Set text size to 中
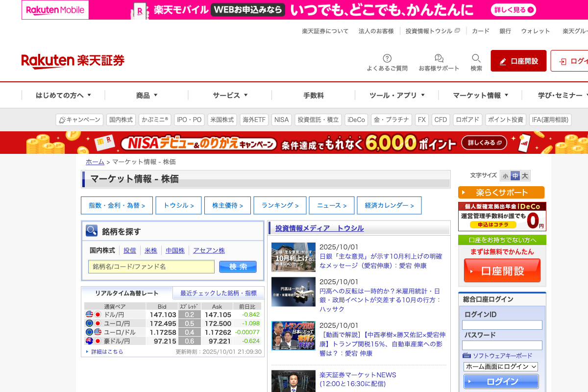 515,176
